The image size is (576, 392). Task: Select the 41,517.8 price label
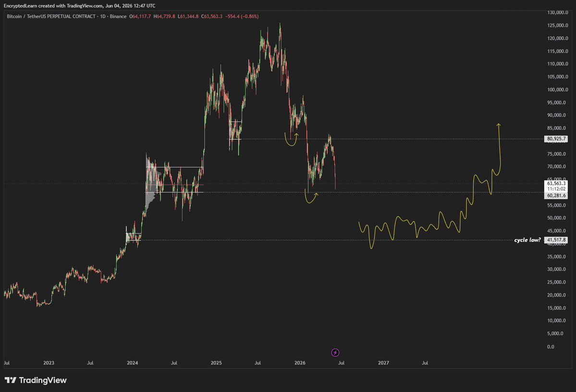556,240
